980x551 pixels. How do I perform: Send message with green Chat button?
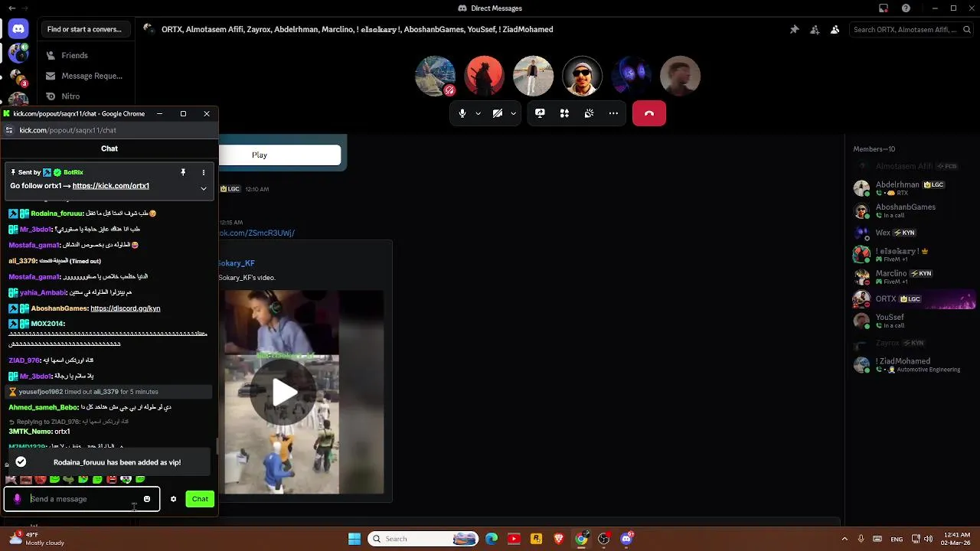tap(200, 499)
